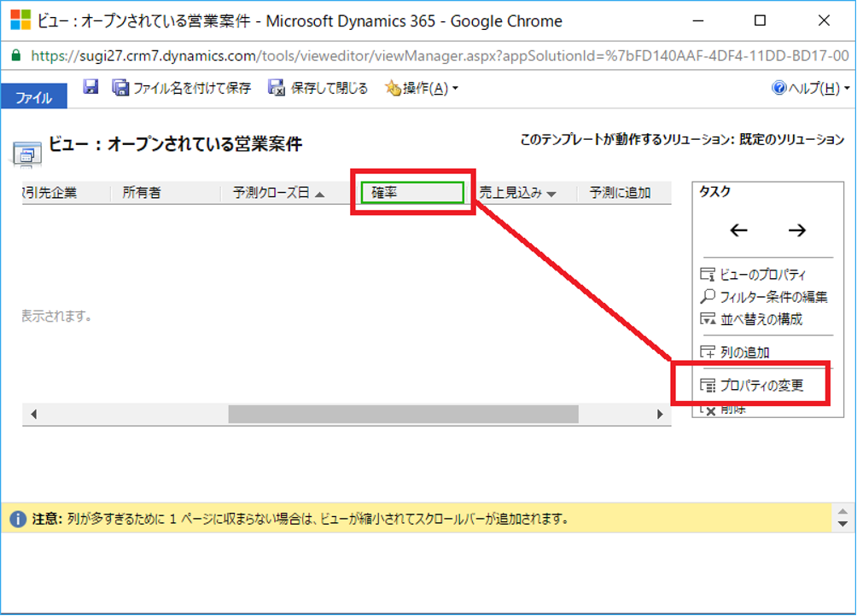The height and width of the screenshot is (616, 857).
Task: Click 保存して閉じる in toolbar
Action: point(318,87)
